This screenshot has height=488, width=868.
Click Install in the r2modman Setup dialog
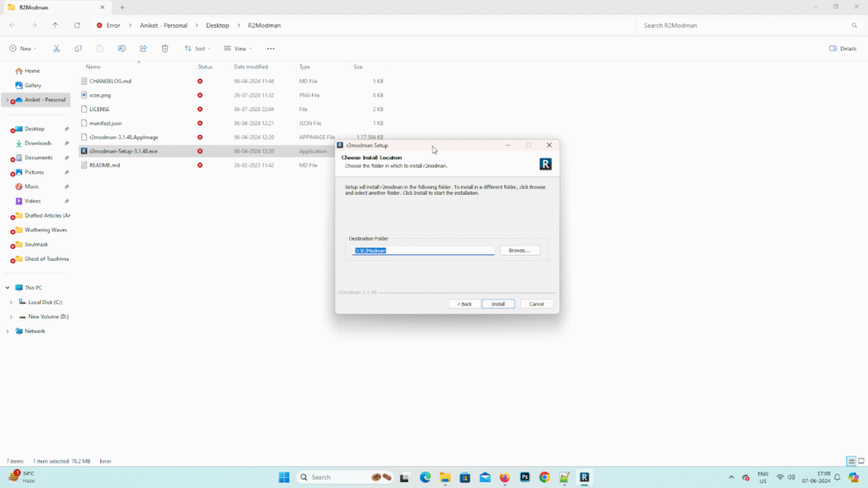(498, 304)
